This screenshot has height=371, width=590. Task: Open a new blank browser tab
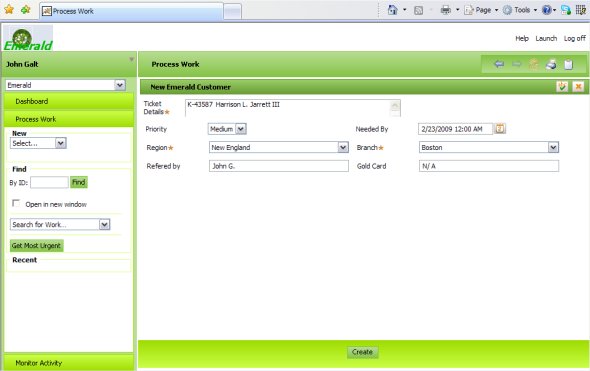(233, 12)
